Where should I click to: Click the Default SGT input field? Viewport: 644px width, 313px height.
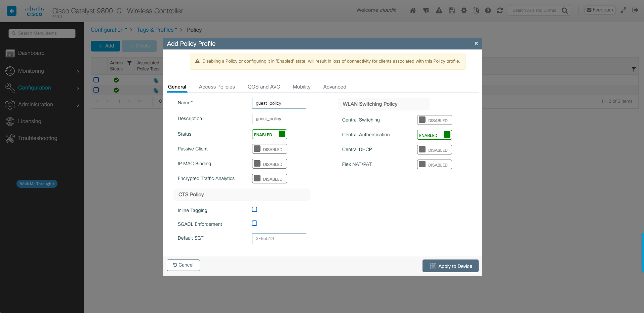(279, 238)
